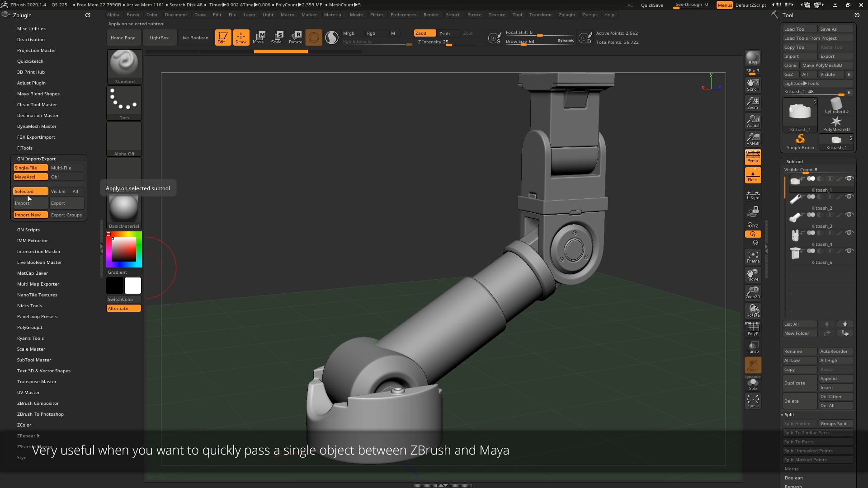Activate the Frame icon
This screenshot has height=488, width=868.
(x=753, y=256)
